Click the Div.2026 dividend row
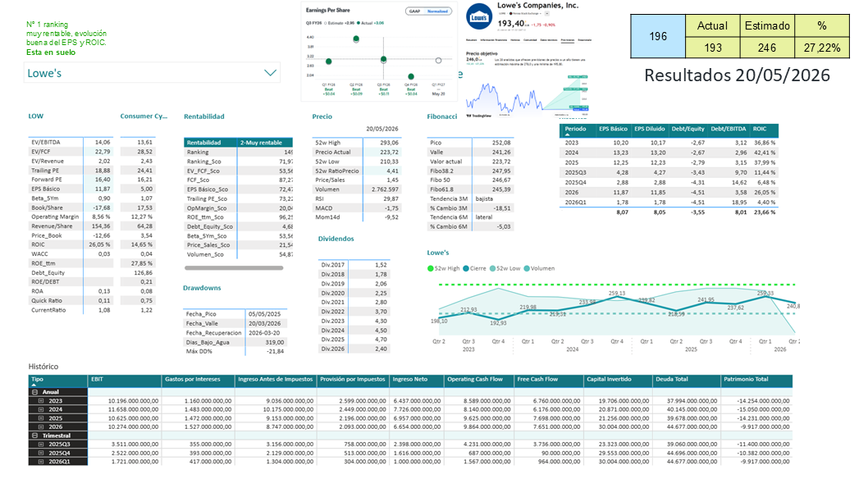Screen dimensions: 868x488 pyautogui.click(x=354, y=349)
